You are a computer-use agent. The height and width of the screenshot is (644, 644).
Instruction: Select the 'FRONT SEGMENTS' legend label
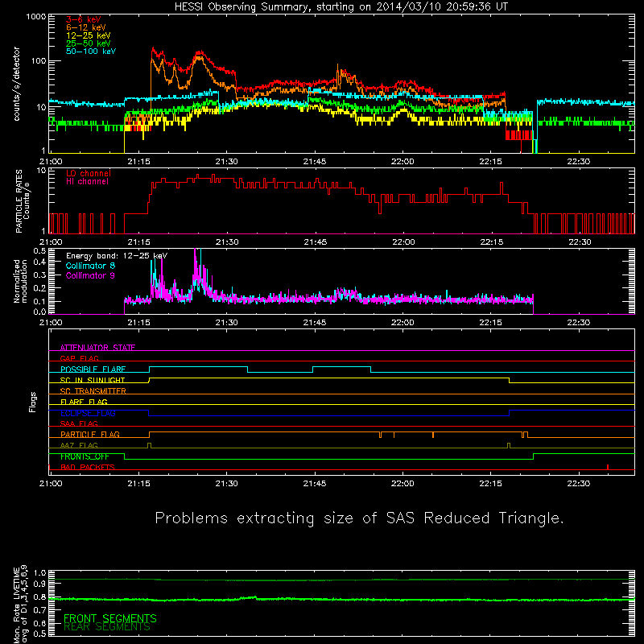tap(110, 618)
